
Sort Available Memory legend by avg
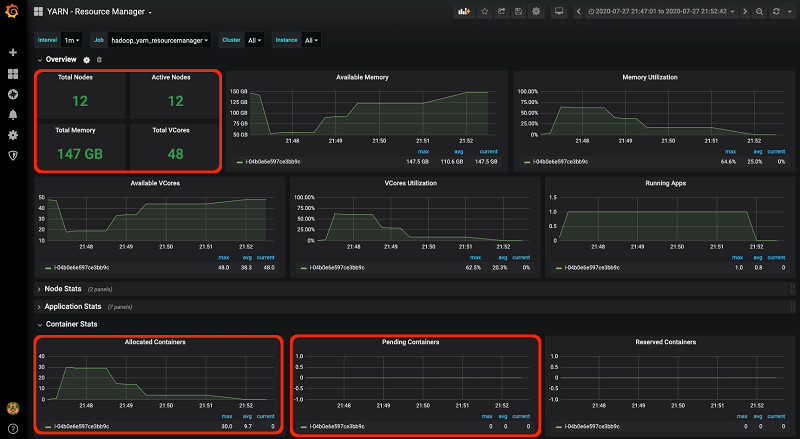(x=458, y=152)
